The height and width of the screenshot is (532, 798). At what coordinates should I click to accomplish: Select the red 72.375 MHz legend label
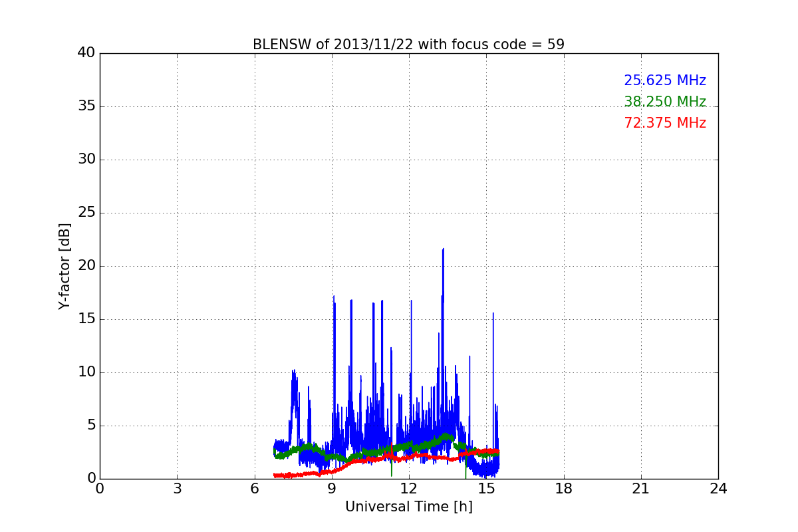(665, 123)
